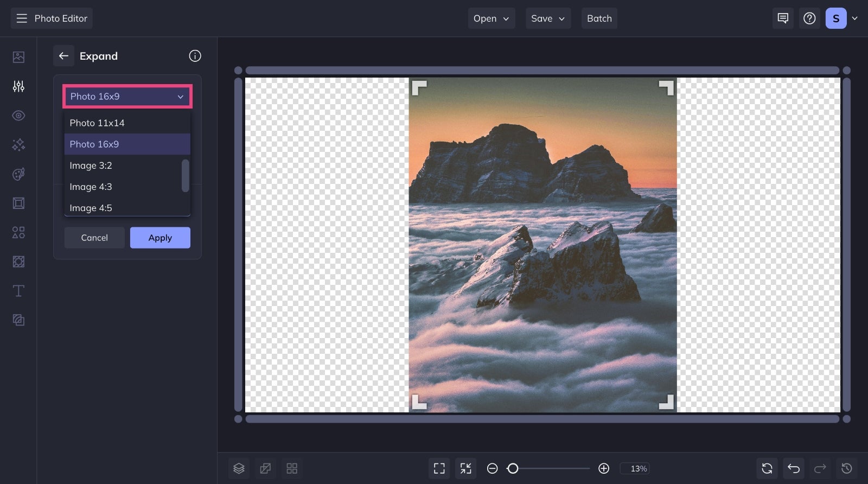Open the Edit sliders sidebar tool
Image resolution: width=868 pixels, height=484 pixels.
point(18,86)
